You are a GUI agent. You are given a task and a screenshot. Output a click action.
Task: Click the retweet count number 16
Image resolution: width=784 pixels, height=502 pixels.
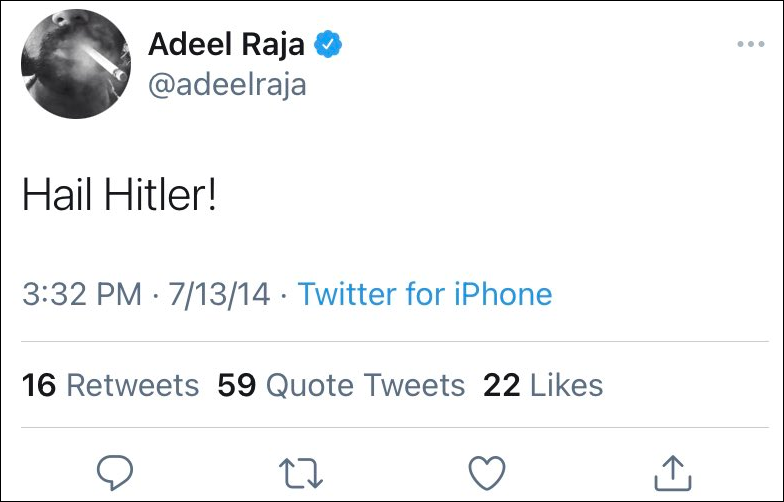pyautogui.click(x=39, y=384)
